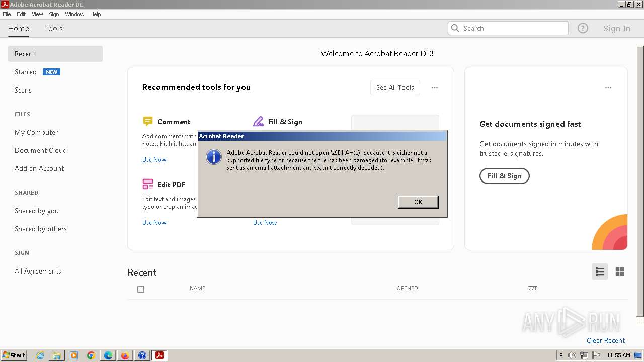Image resolution: width=644 pixels, height=362 pixels.
Task: Switch to the Home tab
Action: pyautogui.click(x=19, y=29)
